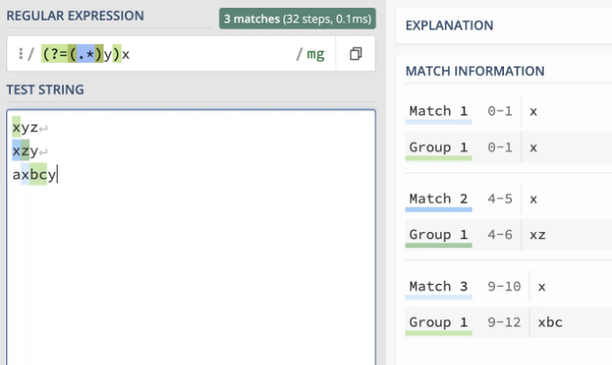Copy the regular expression to clipboard
This screenshot has height=365, width=612.
tap(356, 54)
